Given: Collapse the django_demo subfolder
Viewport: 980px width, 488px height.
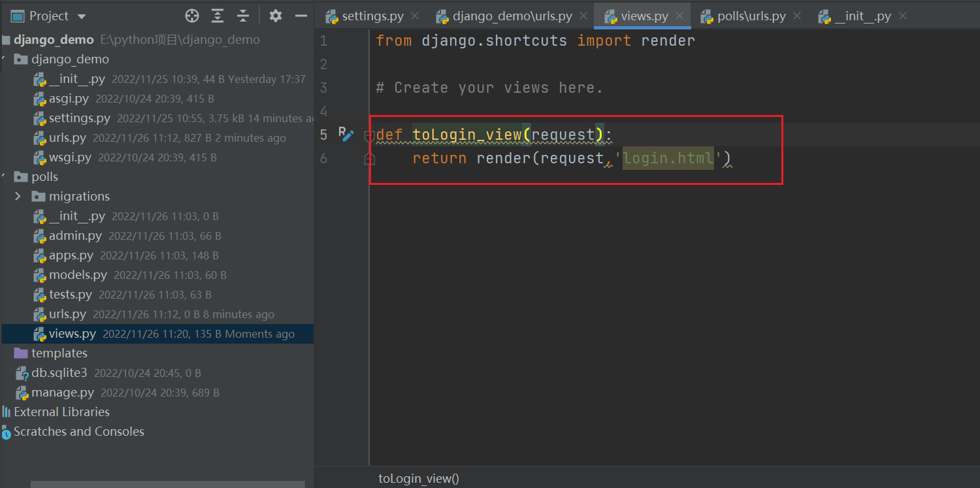Looking at the screenshot, I should pyautogui.click(x=3, y=59).
